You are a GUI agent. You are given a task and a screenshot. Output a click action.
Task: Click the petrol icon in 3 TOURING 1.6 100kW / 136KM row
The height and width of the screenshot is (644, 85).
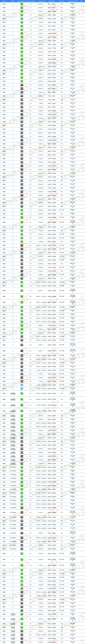22,467
